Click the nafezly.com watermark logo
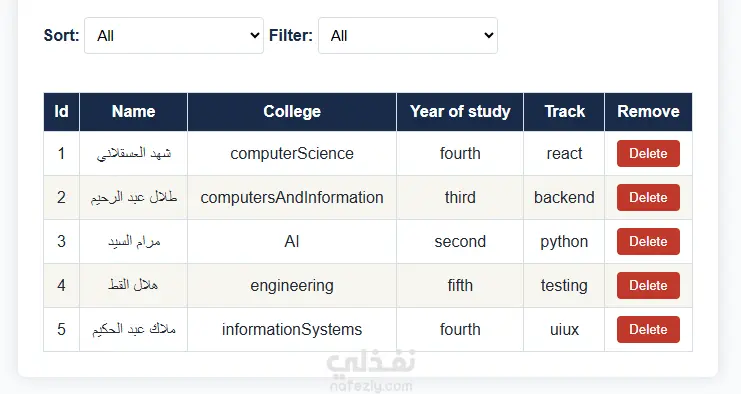Screen dimensions: 741x394 [x=371, y=371]
